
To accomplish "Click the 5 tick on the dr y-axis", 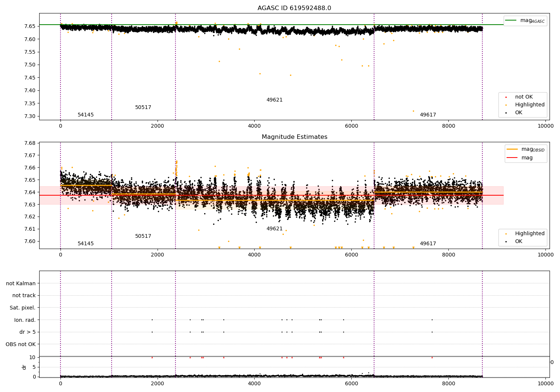I will (x=34, y=367).
